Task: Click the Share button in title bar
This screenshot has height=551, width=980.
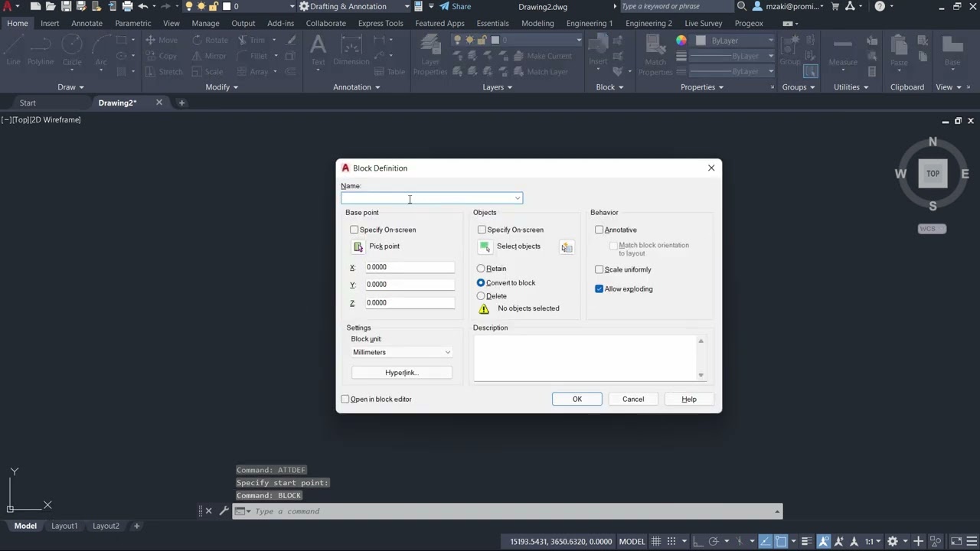Action: [456, 6]
